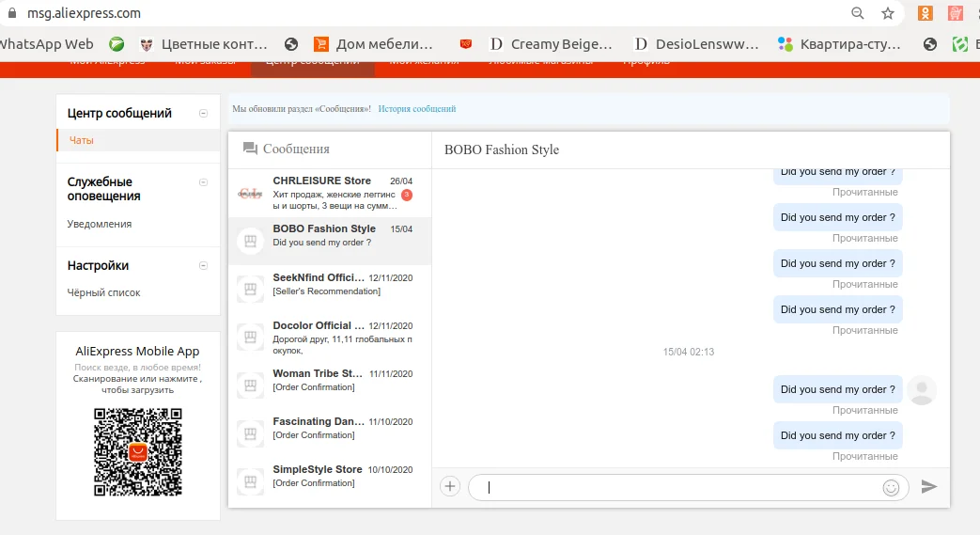The image size is (980, 535).
Task: Open the orange Odnoklassniki extension icon
Action: pos(925,13)
